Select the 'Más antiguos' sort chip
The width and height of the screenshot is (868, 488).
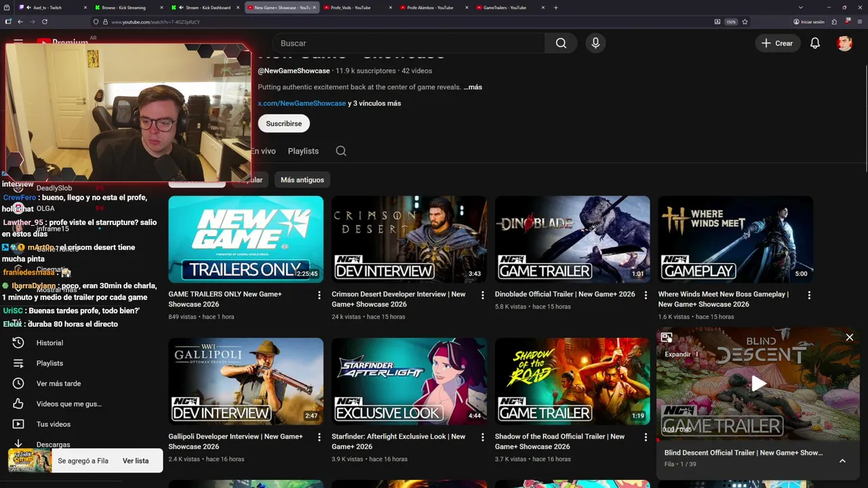[302, 180]
